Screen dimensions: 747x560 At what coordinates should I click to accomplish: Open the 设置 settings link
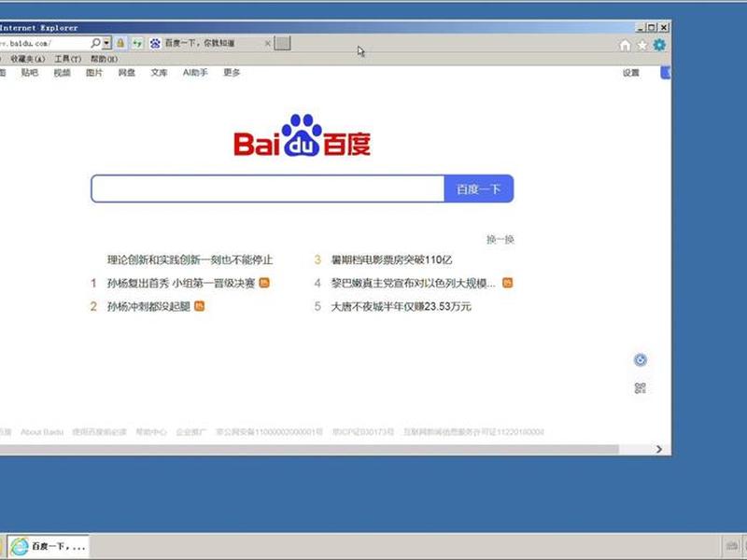[x=631, y=73]
